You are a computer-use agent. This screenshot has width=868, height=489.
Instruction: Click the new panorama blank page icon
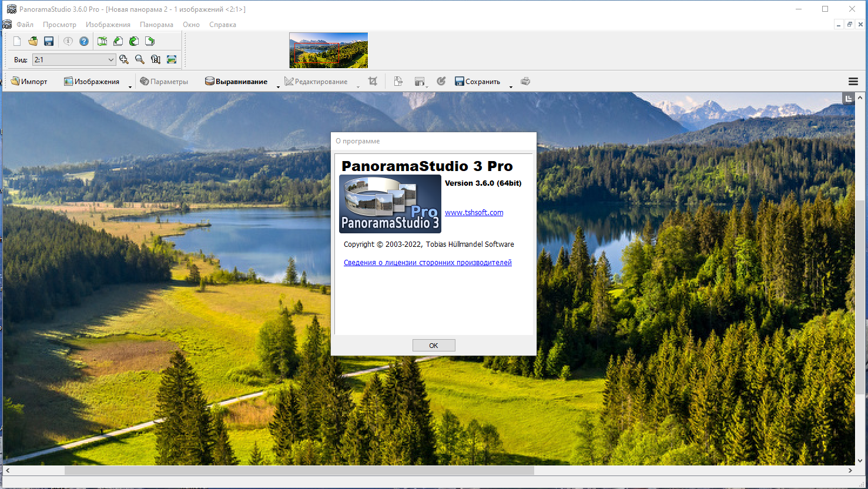17,41
